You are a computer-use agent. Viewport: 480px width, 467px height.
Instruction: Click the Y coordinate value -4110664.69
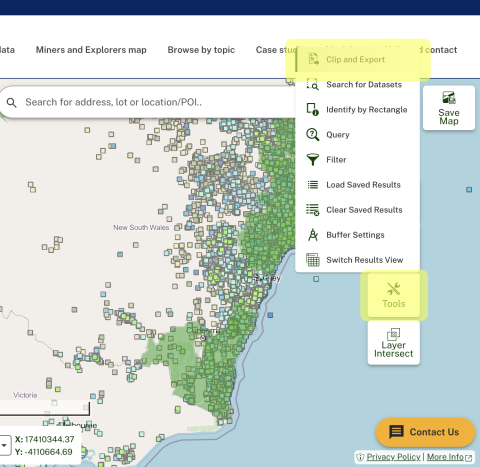pyautogui.click(x=48, y=452)
